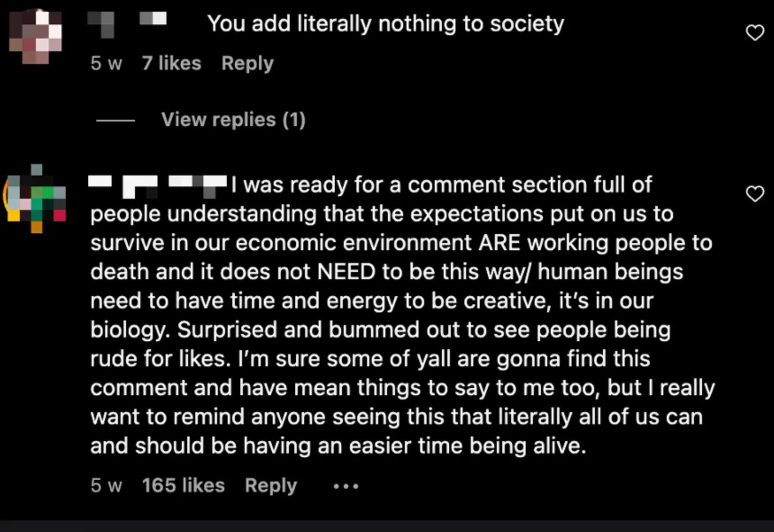View who gave the 7 likes
The image size is (774, 532).
[x=171, y=63]
